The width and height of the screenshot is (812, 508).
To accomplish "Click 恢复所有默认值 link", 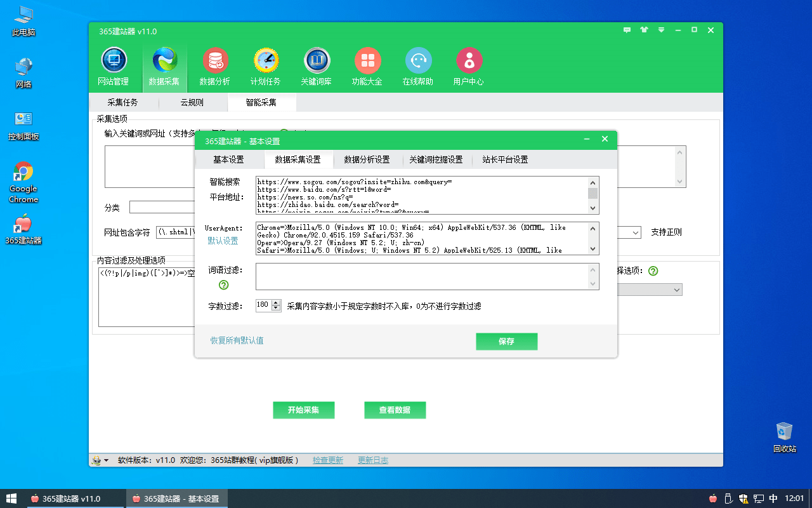I will click(x=237, y=341).
